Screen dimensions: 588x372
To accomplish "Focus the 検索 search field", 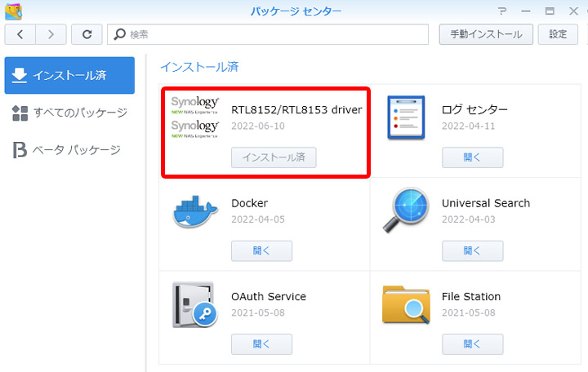I will click(268, 34).
